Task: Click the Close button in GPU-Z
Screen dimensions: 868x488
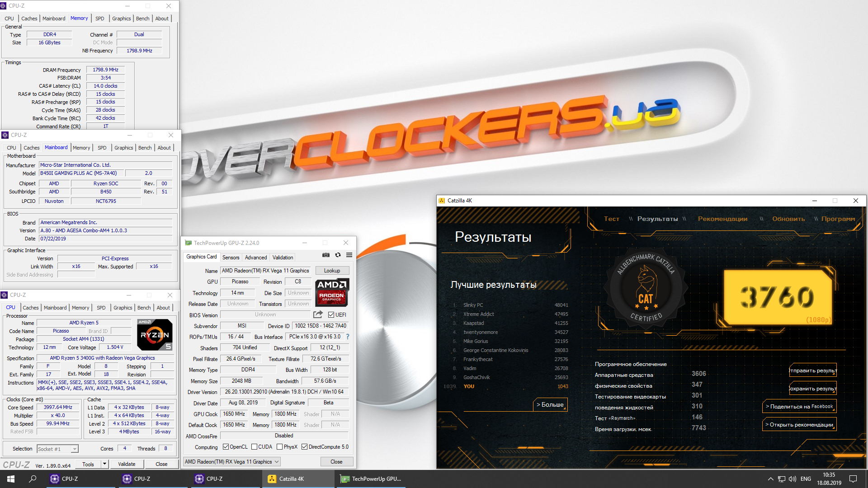Action: [x=336, y=462]
